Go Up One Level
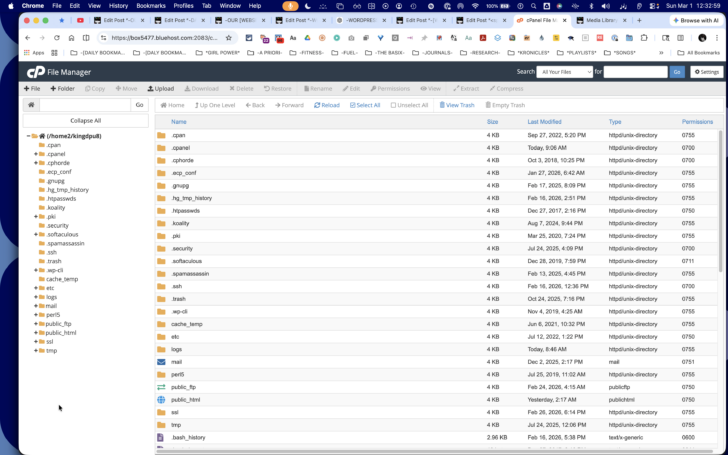The image size is (728, 455). tap(215, 105)
